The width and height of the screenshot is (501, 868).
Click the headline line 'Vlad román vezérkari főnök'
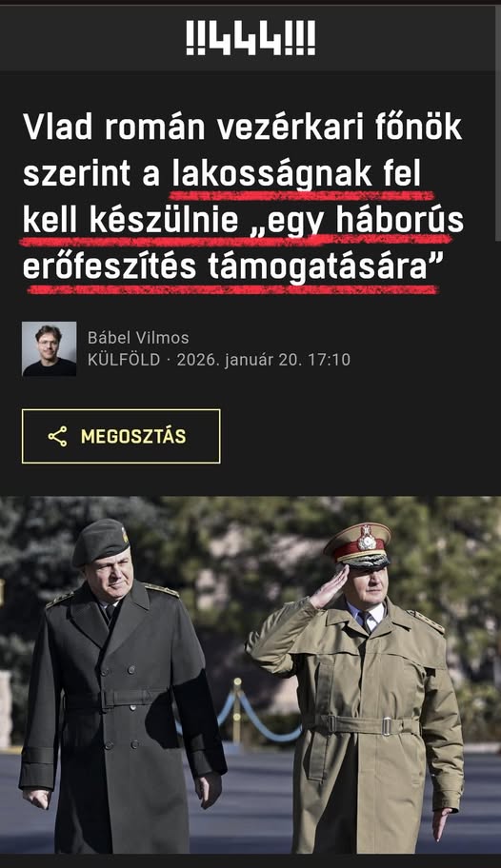(x=242, y=128)
